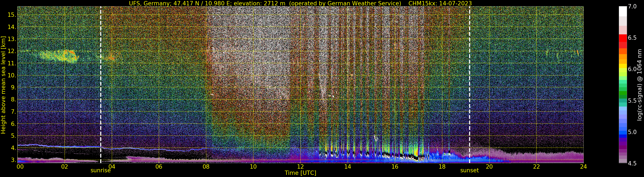Click the '02' time tick label
Viewport: 644px width, 177px height.
click(65, 166)
